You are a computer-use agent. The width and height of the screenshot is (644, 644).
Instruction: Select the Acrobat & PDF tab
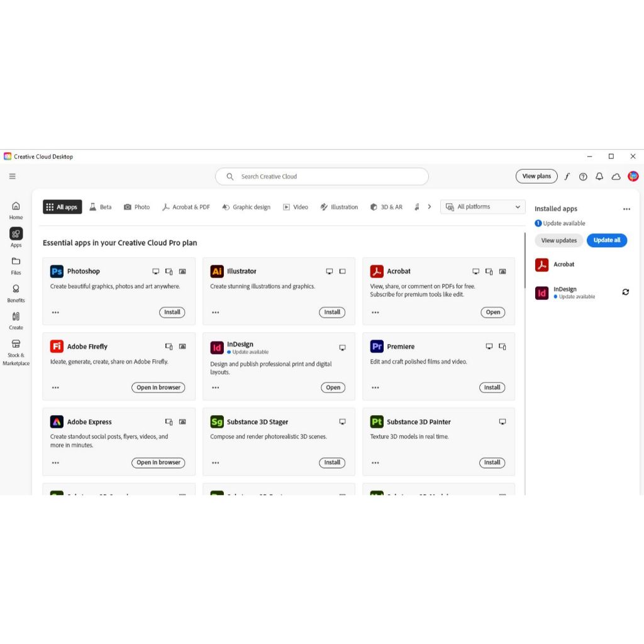click(186, 207)
